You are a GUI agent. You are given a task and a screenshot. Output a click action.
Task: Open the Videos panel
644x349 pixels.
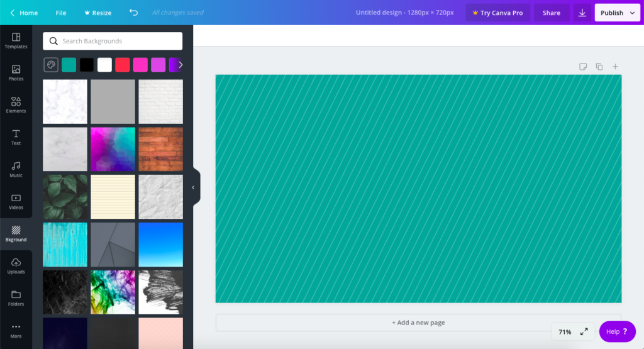click(x=16, y=202)
